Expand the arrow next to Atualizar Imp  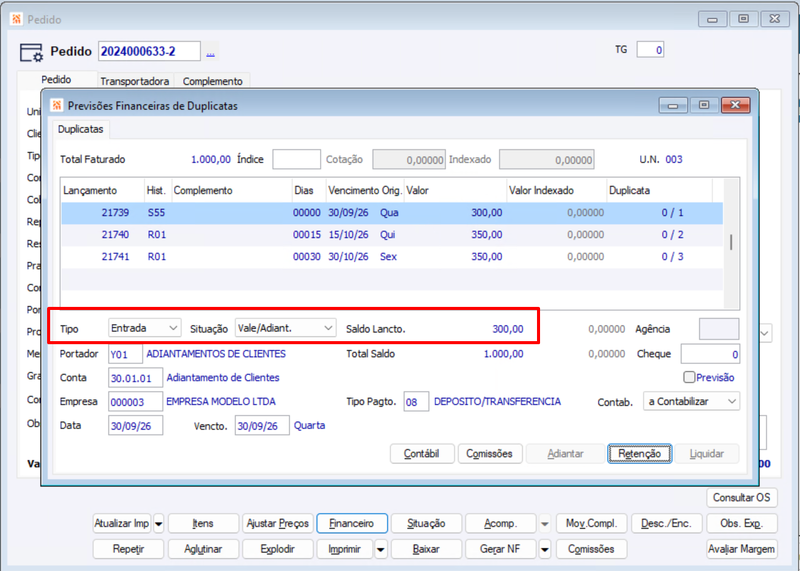click(159, 524)
